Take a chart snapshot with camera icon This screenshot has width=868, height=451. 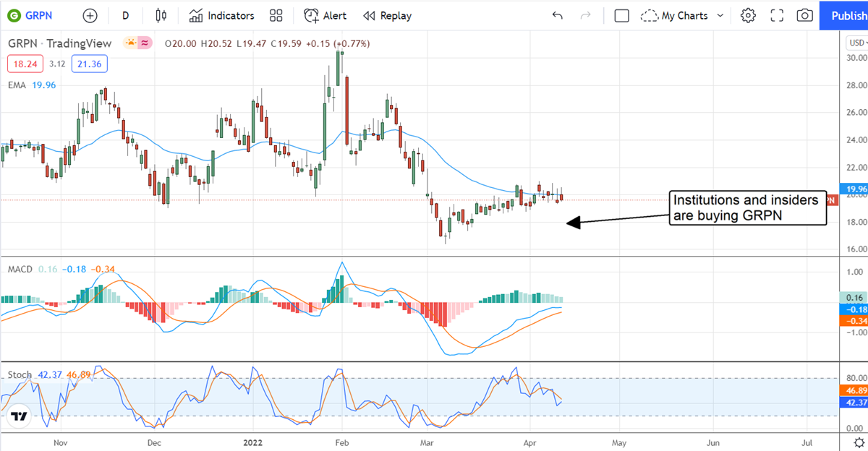pyautogui.click(x=804, y=15)
